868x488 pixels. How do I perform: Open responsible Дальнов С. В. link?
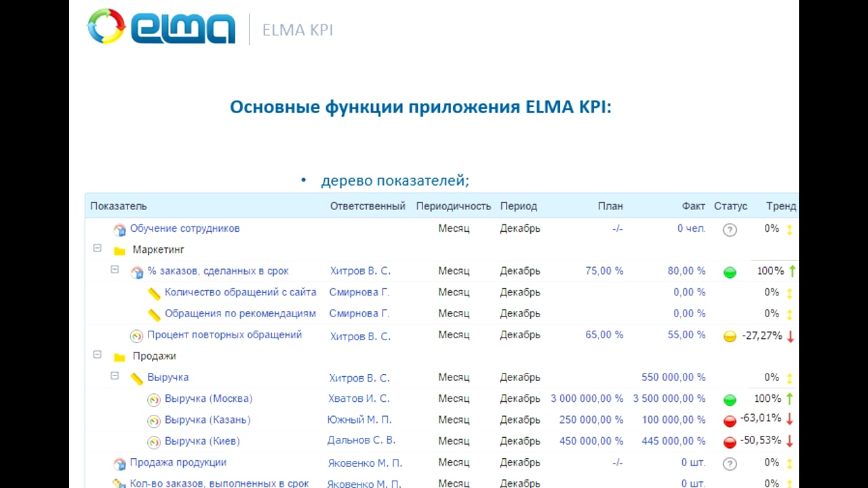pos(361,440)
